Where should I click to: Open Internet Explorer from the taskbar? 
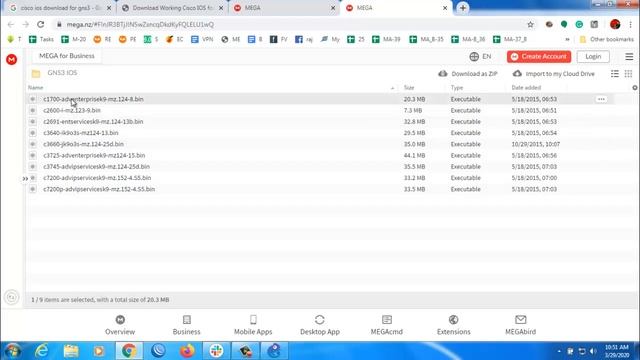(42, 351)
